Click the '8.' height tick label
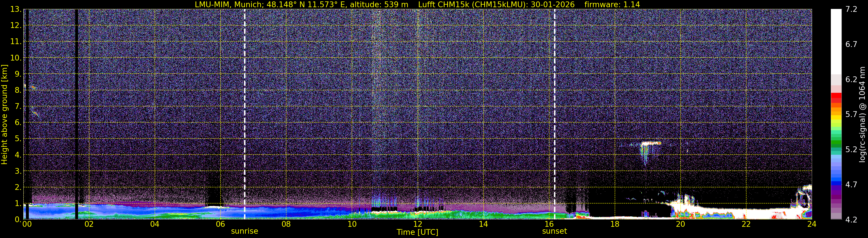The height and width of the screenshot is (238, 868). pyautogui.click(x=18, y=90)
